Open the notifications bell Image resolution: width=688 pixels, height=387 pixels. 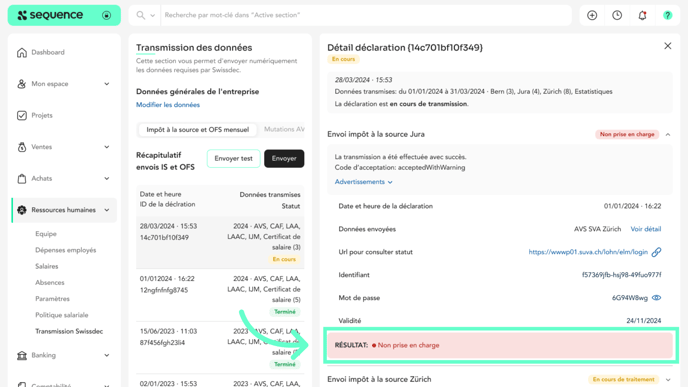pos(642,15)
